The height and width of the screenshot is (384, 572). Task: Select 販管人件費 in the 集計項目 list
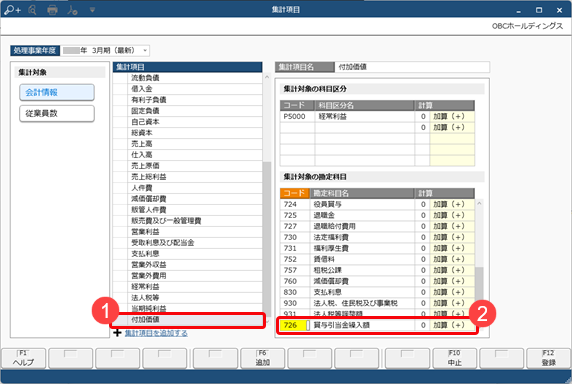pos(188,210)
